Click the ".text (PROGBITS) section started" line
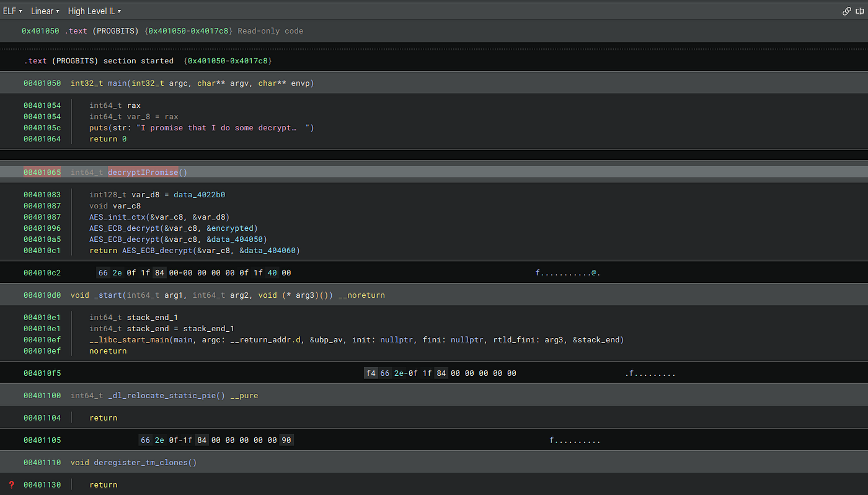 coord(99,61)
